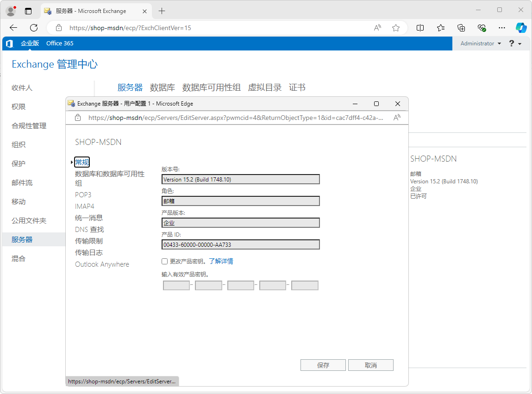Select the 统一消息 section
The height and width of the screenshot is (394, 532).
point(89,218)
